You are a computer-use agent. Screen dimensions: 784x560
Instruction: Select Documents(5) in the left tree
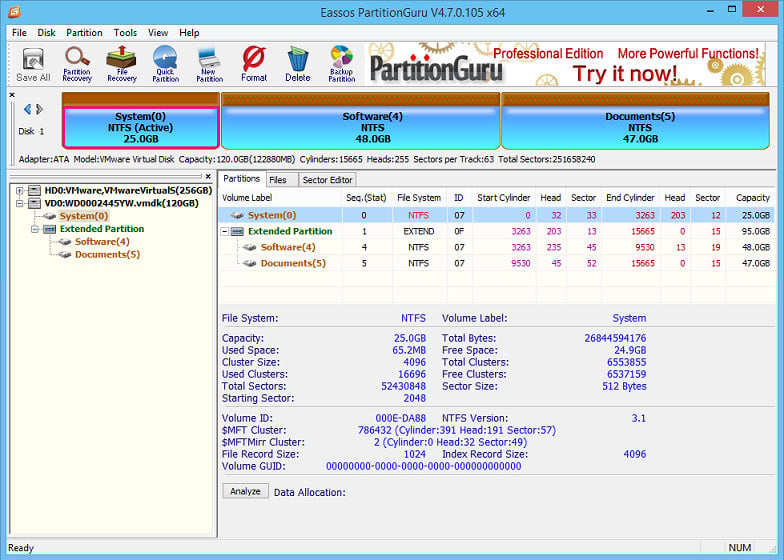(x=107, y=254)
